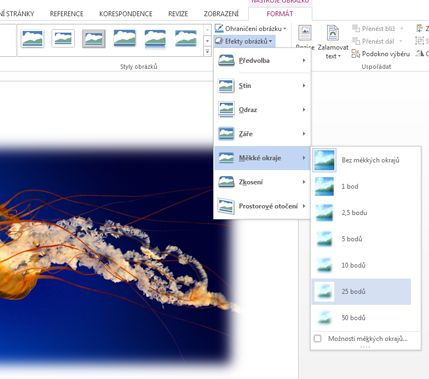Open the Stín shadow submenu
429x379 pixels.
tap(262, 86)
